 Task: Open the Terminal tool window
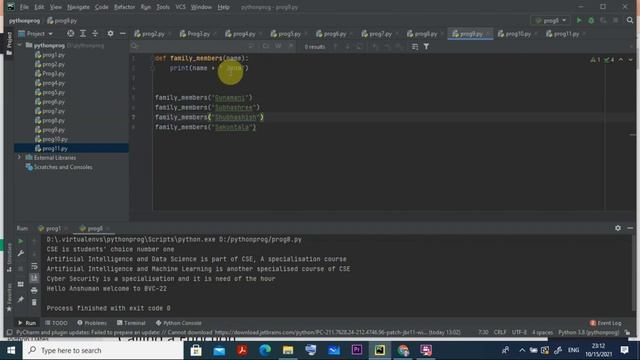(131, 323)
